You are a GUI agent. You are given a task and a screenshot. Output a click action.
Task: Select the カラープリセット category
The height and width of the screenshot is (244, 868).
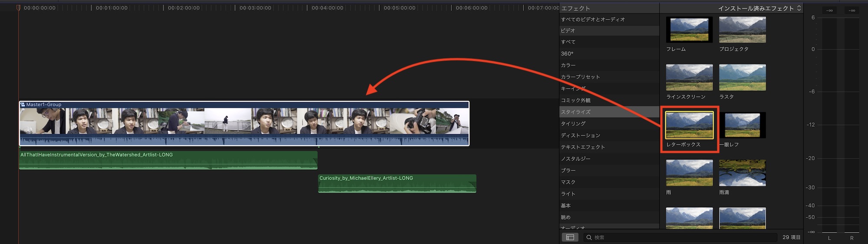pyautogui.click(x=609, y=77)
